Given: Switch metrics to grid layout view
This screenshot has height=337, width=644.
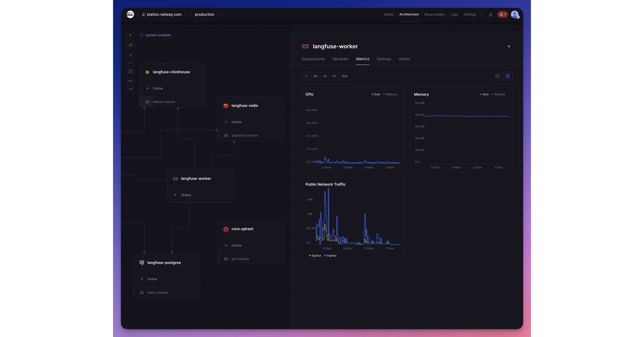Looking at the screenshot, I should [x=508, y=76].
